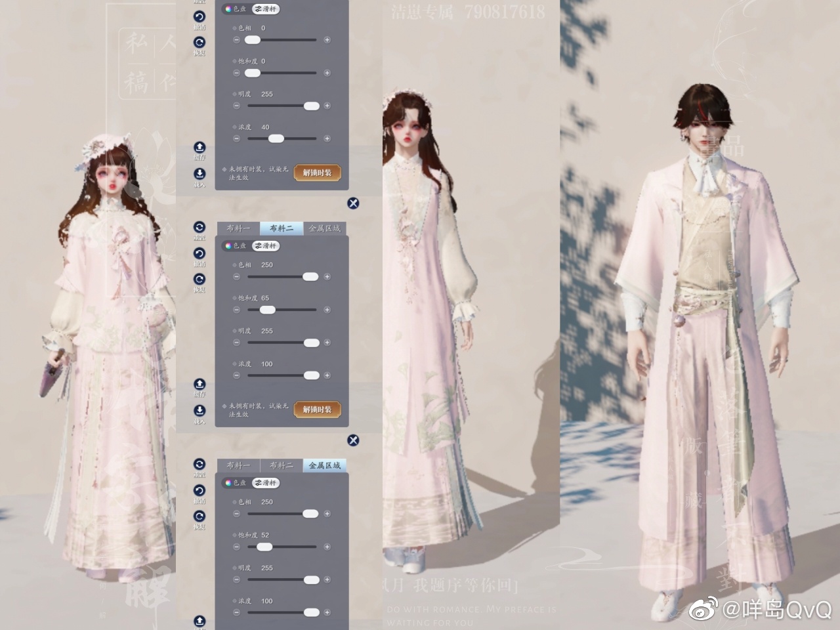The width and height of the screenshot is (840, 630).
Task: Decrease 饱和度 65 with its minus button
Action: point(236,310)
